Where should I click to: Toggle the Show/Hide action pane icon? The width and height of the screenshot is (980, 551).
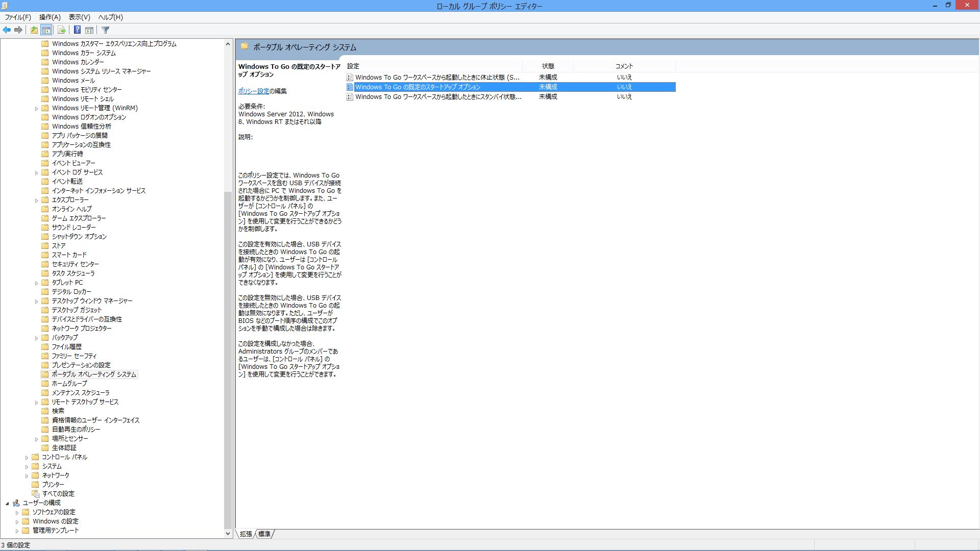[89, 30]
